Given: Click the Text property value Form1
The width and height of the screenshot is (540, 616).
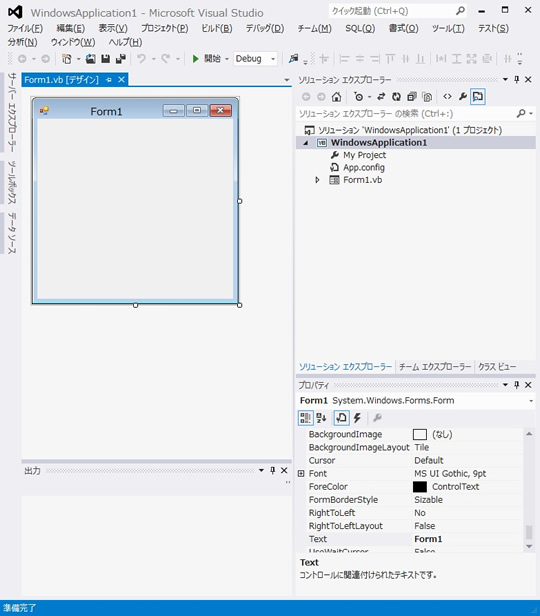Looking at the screenshot, I should coord(428,539).
